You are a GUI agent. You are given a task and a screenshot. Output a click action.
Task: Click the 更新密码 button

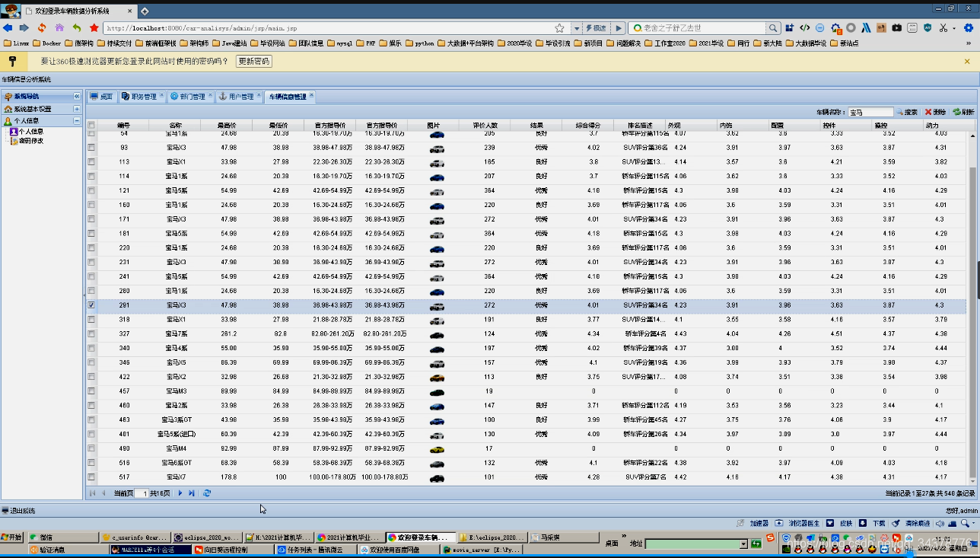click(x=253, y=61)
